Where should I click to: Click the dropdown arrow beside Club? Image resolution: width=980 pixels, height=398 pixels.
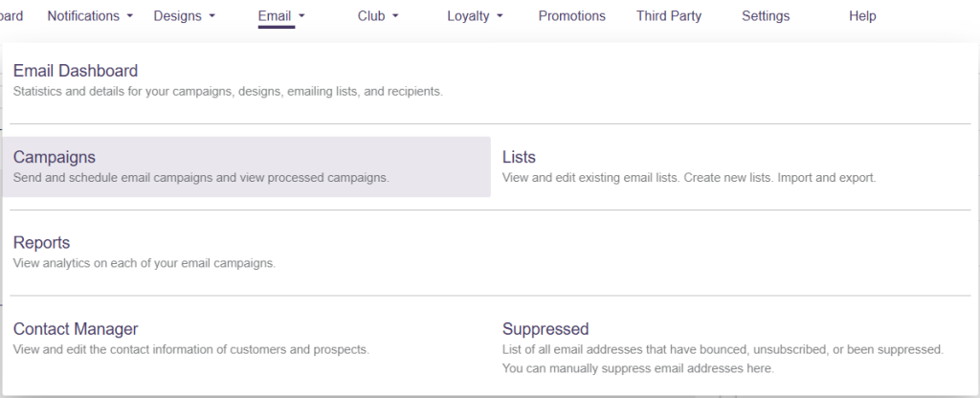[x=396, y=16]
